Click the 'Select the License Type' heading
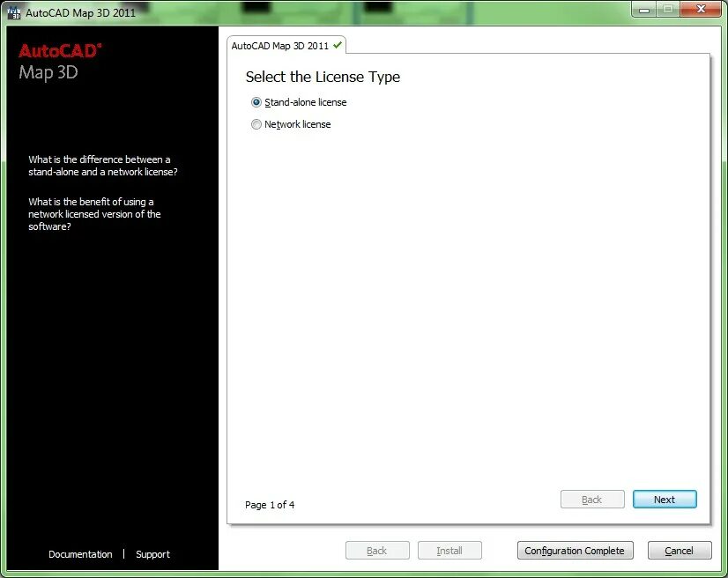Viewport: 728px width, 578px height. click(x=323, y=77)
